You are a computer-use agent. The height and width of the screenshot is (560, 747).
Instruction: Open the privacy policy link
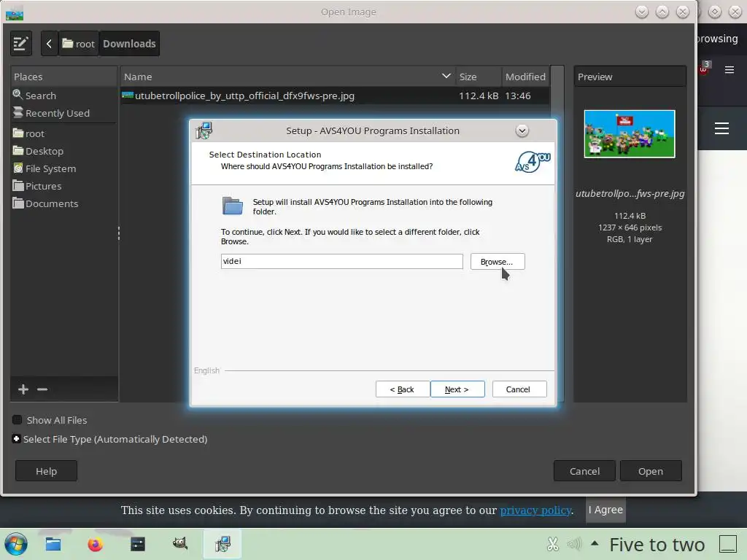[535, 510]
